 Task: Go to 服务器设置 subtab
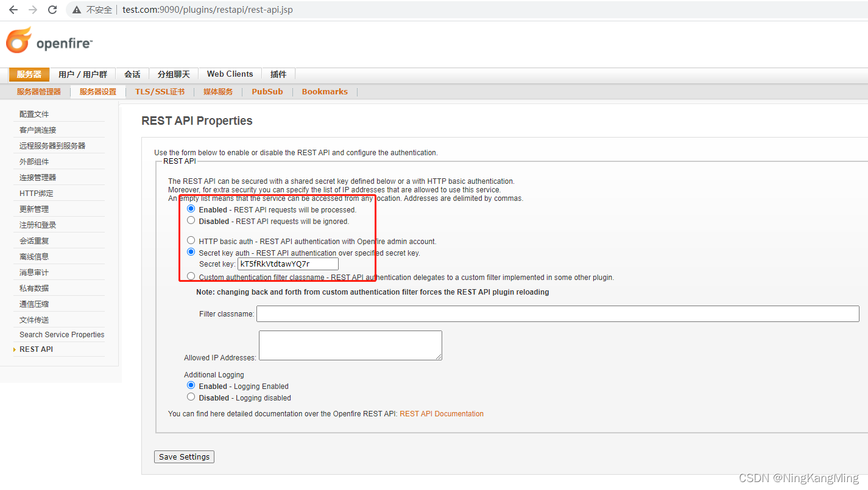click(98, 92)
